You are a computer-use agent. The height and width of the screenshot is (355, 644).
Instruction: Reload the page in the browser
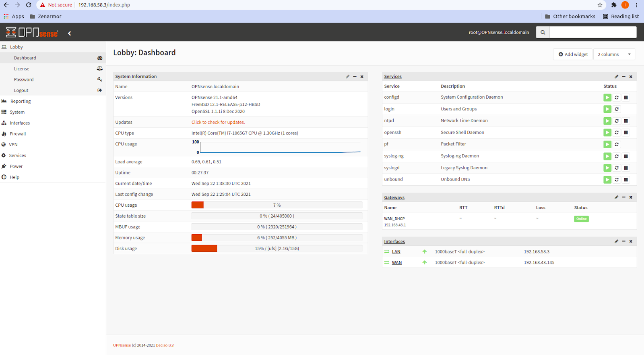[29, 5]
